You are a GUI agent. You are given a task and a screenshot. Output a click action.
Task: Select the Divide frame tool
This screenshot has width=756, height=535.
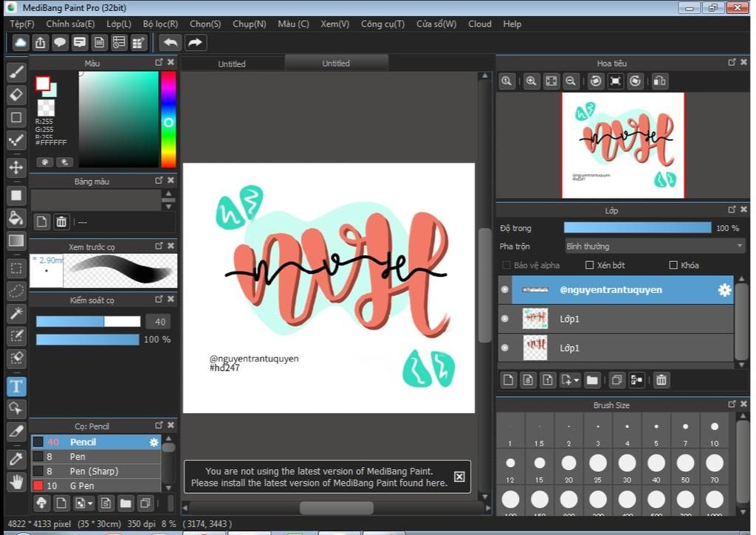pyautogui.click(x=16, y=432)
